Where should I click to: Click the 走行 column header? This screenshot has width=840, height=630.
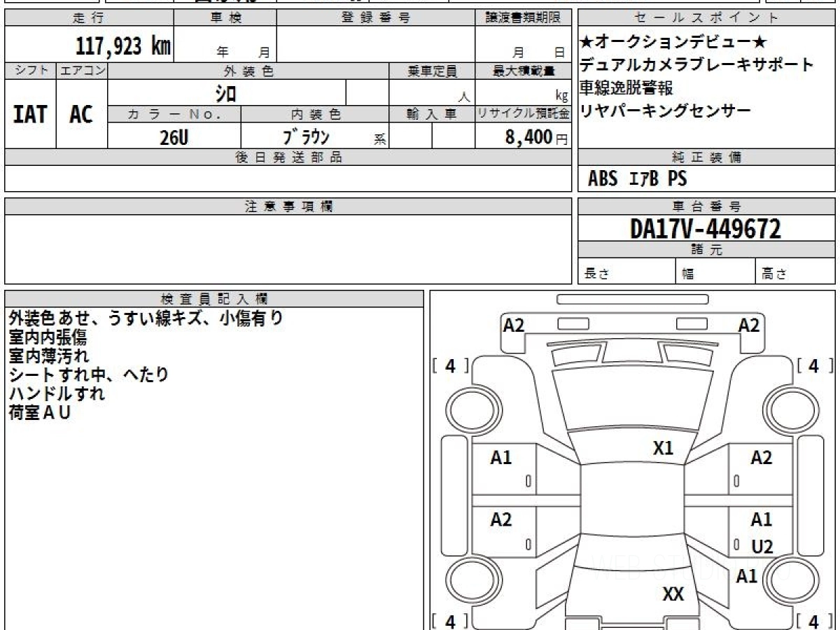[x=89, y=18]
